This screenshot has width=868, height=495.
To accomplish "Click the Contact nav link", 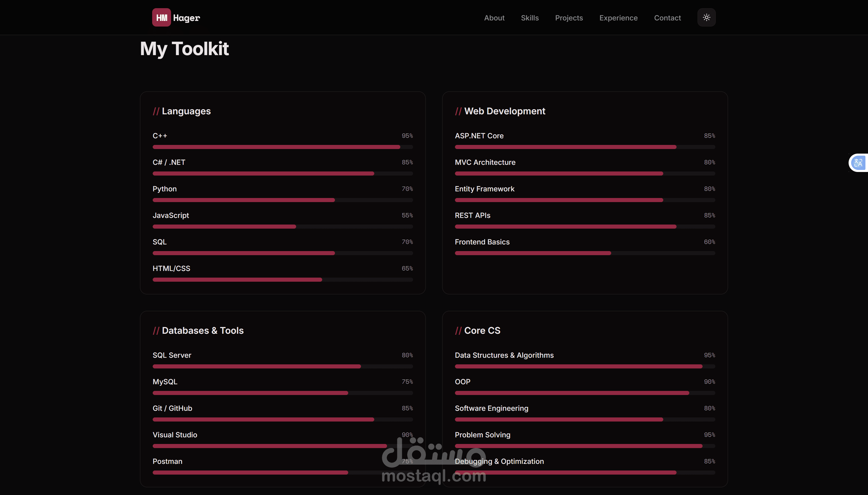I will pos(667,18).
